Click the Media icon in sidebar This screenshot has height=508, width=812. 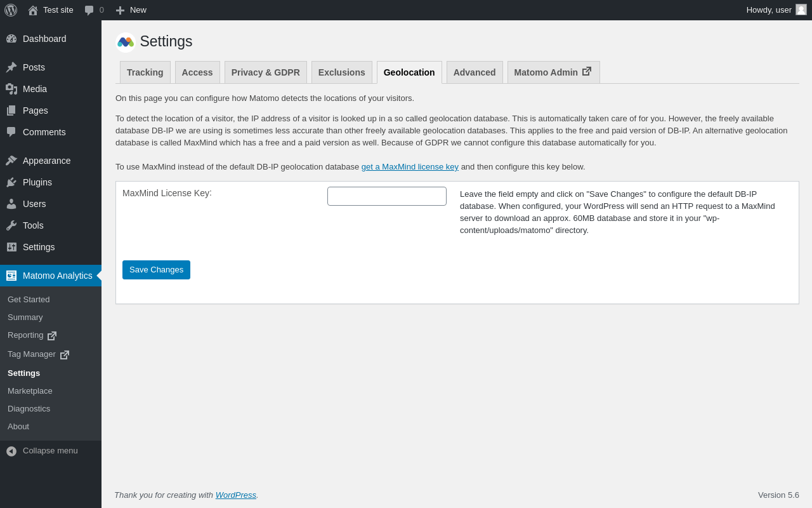click(x=11, y=89)
